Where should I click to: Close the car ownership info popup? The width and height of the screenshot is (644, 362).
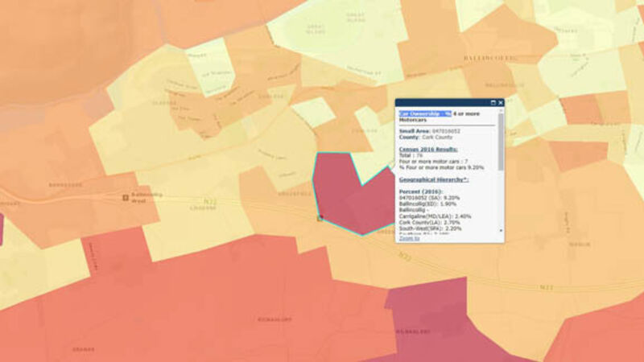coord(501,103)
